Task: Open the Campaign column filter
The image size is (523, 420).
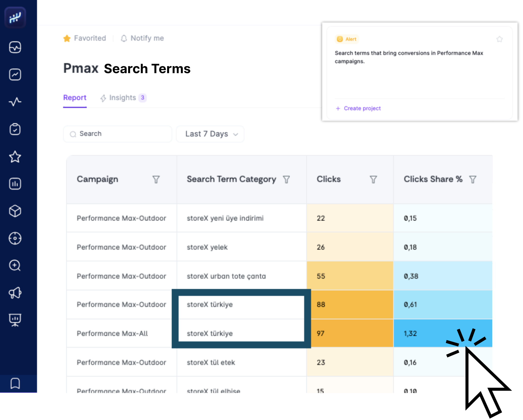Action: 156,179
